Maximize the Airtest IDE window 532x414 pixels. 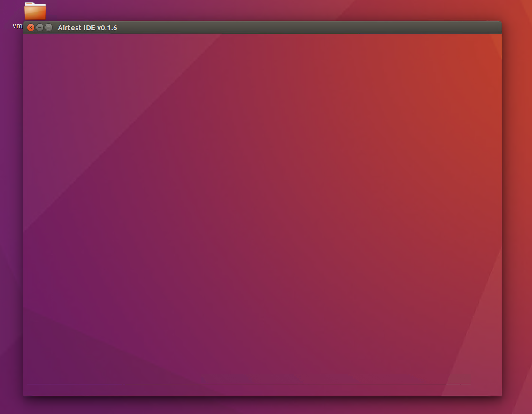pyautogui.click(x=48, y=28)
